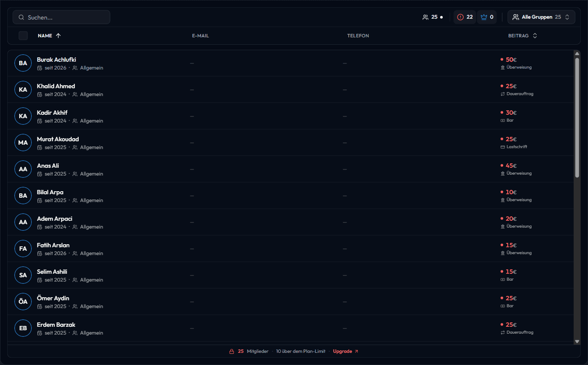Image resolution: width=588 pixels, height=365 pixels.
Task: Toggle the select-all checkbox in header
Action: (x=23, y=36)
